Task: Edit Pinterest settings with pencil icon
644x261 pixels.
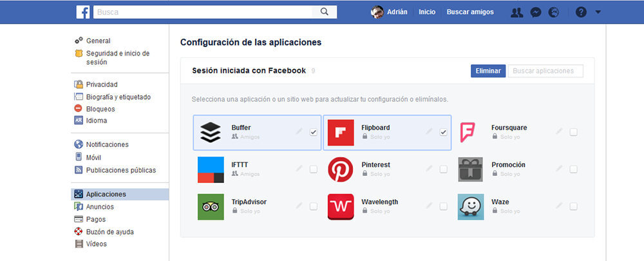Action: [x=429, y=168]
